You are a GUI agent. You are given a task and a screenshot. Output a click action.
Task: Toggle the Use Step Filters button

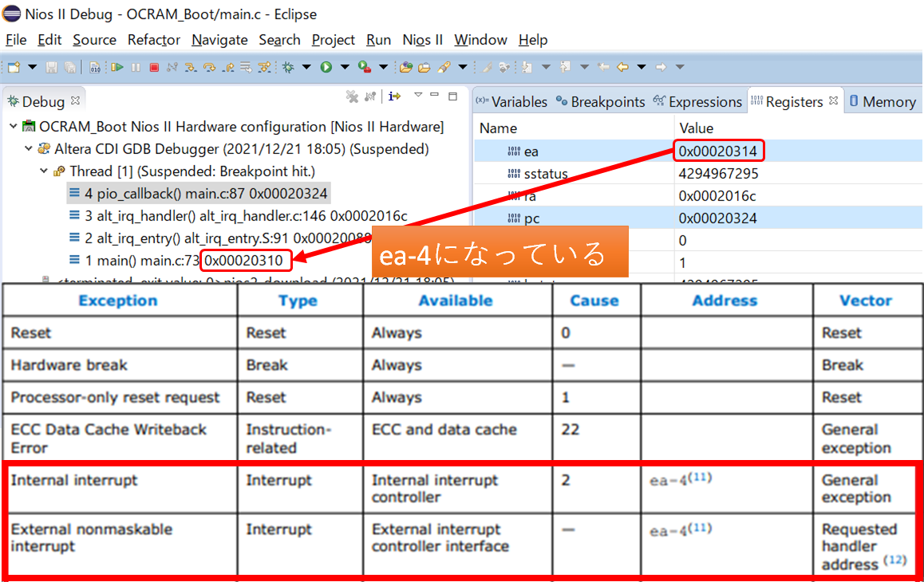[x=265, y=68]
